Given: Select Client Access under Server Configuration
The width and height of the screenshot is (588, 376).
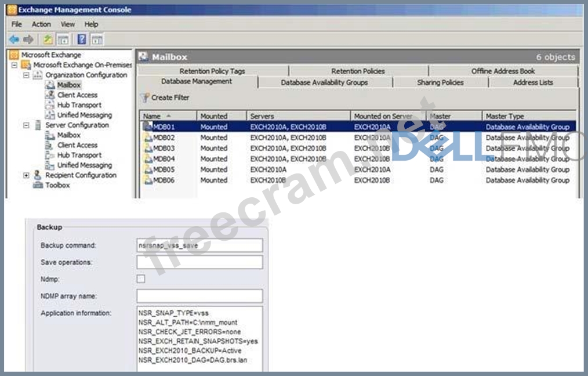Looking at the screenshot, I should tap(77, 145).
